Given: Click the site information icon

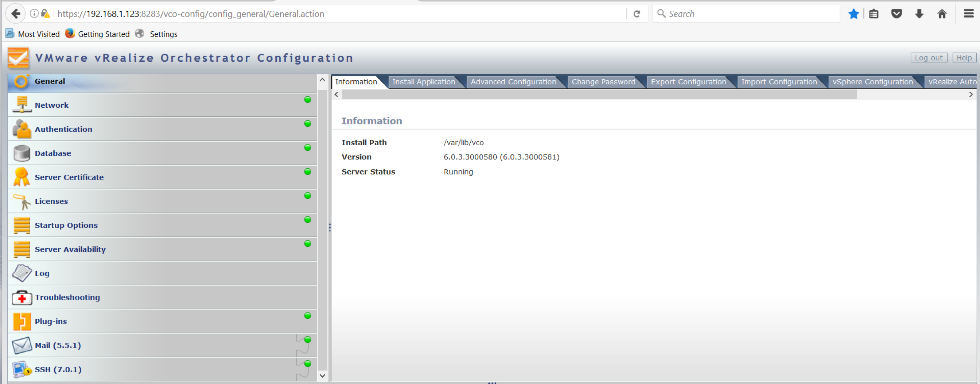Looking at the screenshot, I should tap(34, 14).
